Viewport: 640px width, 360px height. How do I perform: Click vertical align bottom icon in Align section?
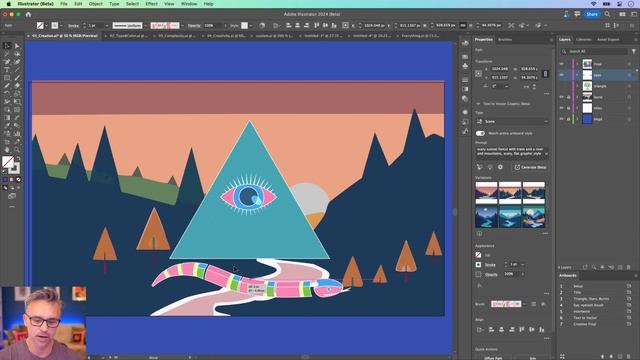(542, 329)
